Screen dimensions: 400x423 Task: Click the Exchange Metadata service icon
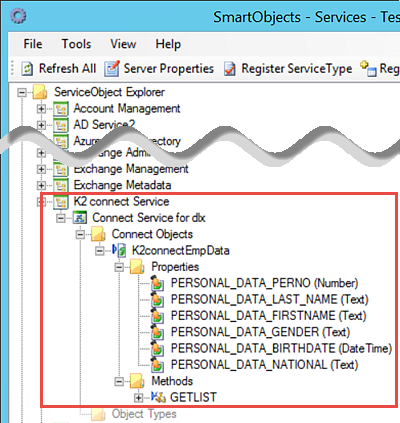[x=61, y=185]
